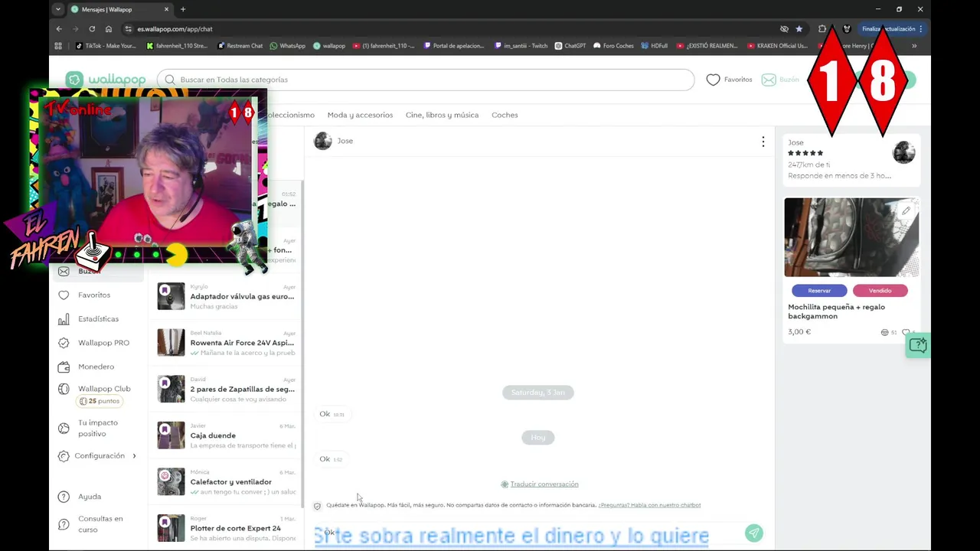The height and width of the screenshot is (551, 980).
Task: Open Estadísticas in the left sidebar
Action: (x=98, y=318)
